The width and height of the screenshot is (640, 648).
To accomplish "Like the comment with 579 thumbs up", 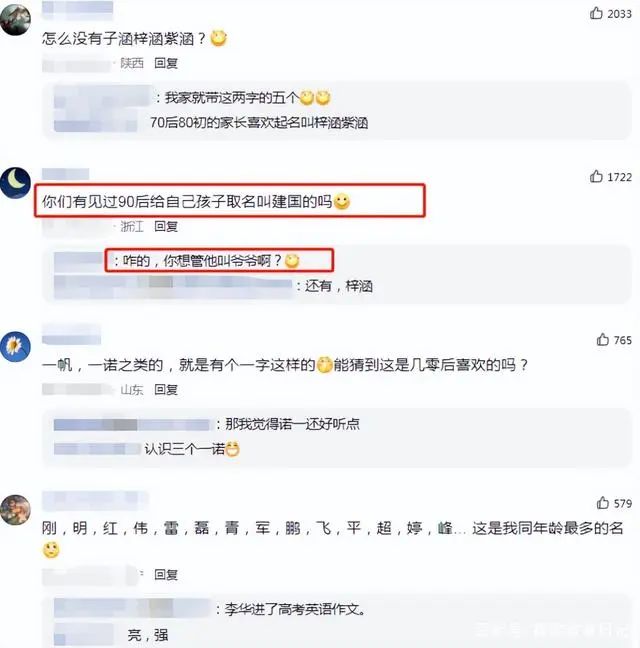I will [603, 503].
